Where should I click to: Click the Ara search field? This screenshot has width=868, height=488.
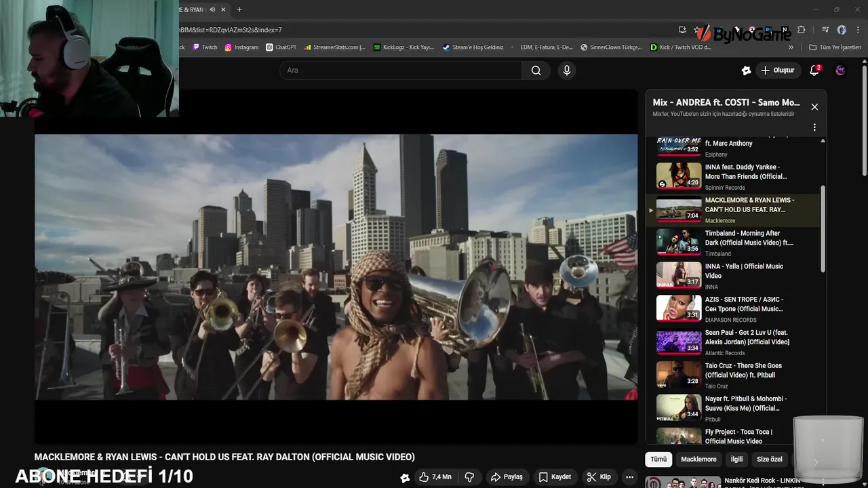pos(400,70)
